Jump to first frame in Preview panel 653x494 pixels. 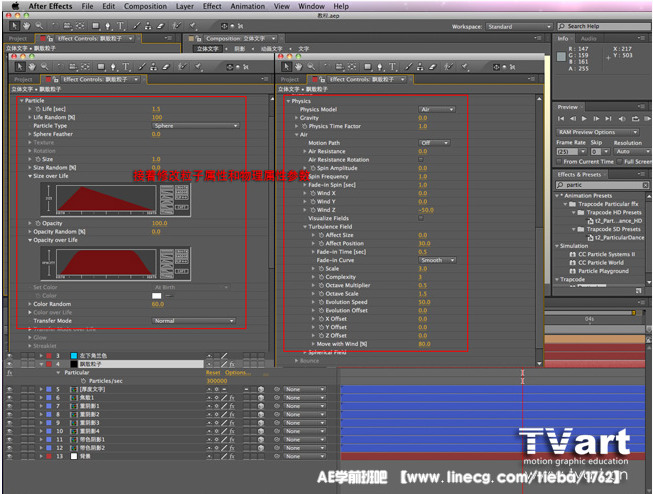point(561,119)
